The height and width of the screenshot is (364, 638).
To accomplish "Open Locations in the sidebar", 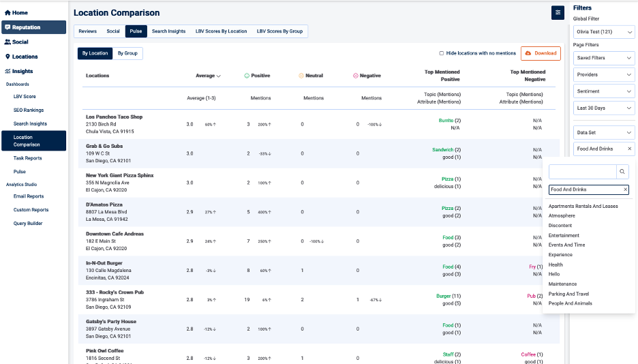I will (x=25, y=57).
